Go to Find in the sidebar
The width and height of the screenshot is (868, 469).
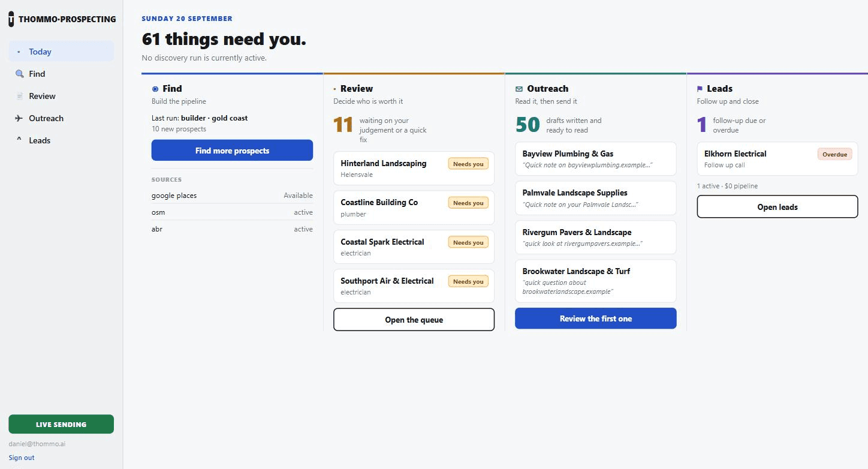pos(61,74)
